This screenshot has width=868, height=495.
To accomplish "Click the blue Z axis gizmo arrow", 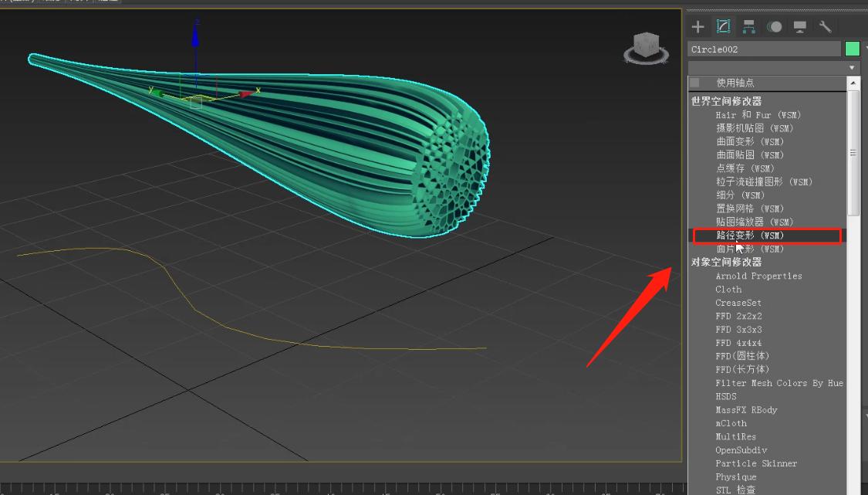I will coord(195,35).
